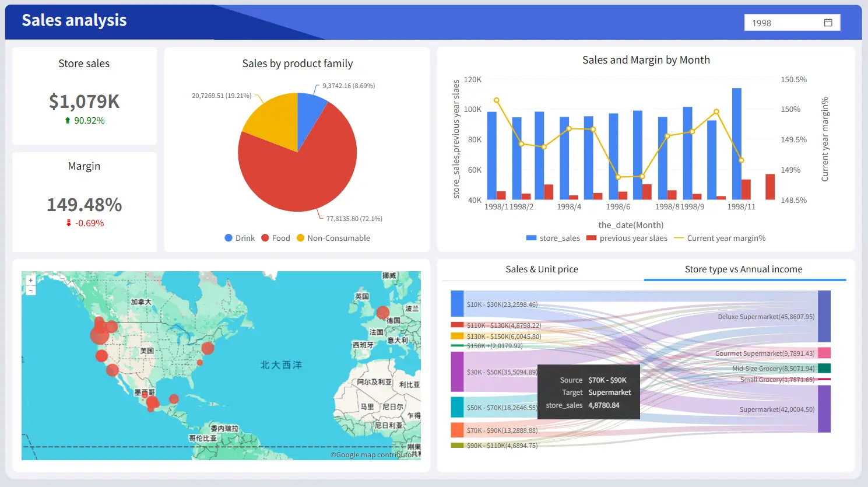Viewport: 868px width, 487px height.
Task: Zoom in the map with plus button
Action: point(31,280)
